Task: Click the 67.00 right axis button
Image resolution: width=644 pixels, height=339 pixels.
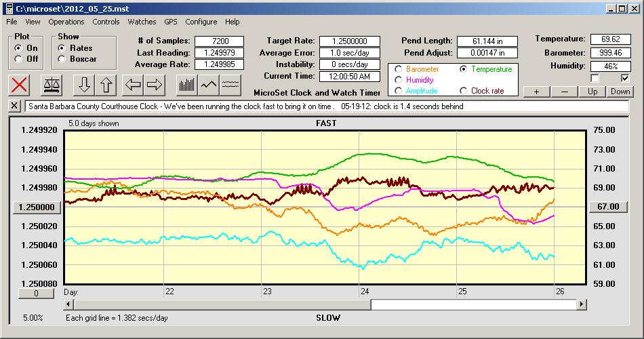Action: pos(608,207)
